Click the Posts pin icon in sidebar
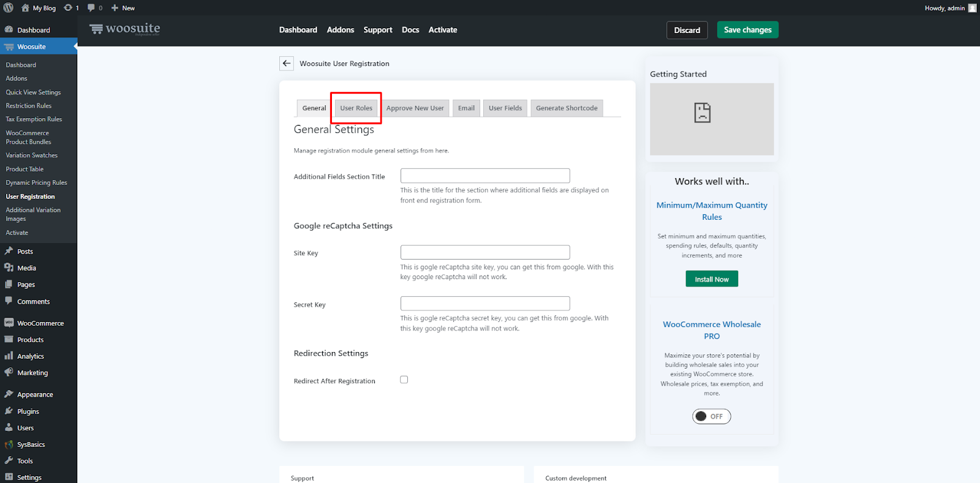This screenshot has height=483, width=980. pyautogui.click(x=9, y=251)
